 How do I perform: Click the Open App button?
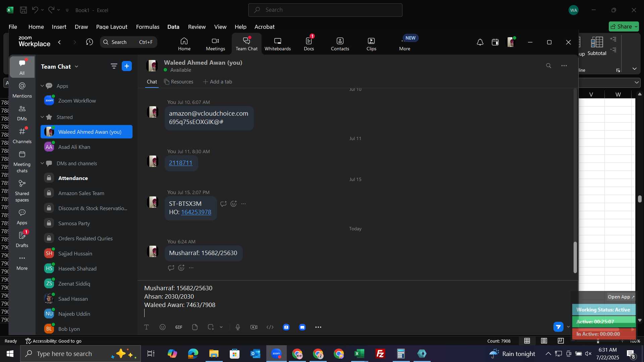(621, 297)
